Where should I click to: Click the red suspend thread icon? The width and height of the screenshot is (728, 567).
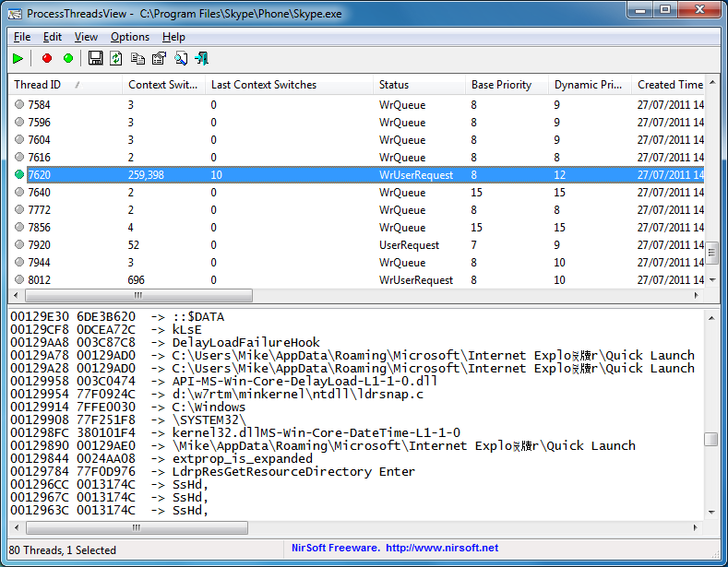pos(46,58)
